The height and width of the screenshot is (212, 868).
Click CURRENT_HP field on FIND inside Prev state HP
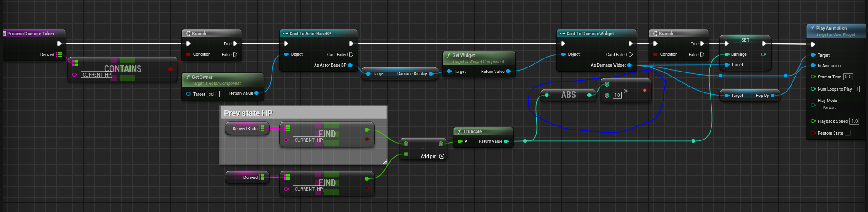(x=309, y=140)
